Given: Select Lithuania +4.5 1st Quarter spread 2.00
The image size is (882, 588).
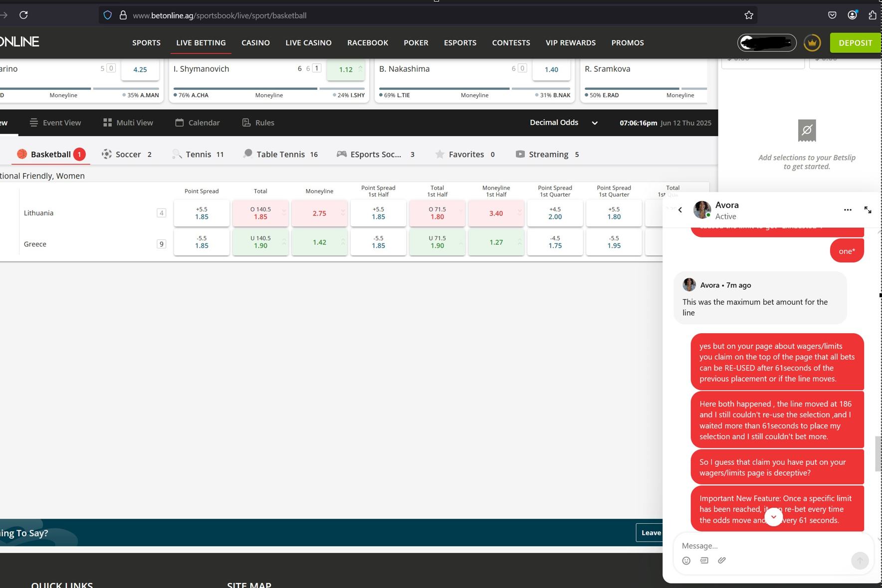Looking at the screenshot, I should point(555,213).
